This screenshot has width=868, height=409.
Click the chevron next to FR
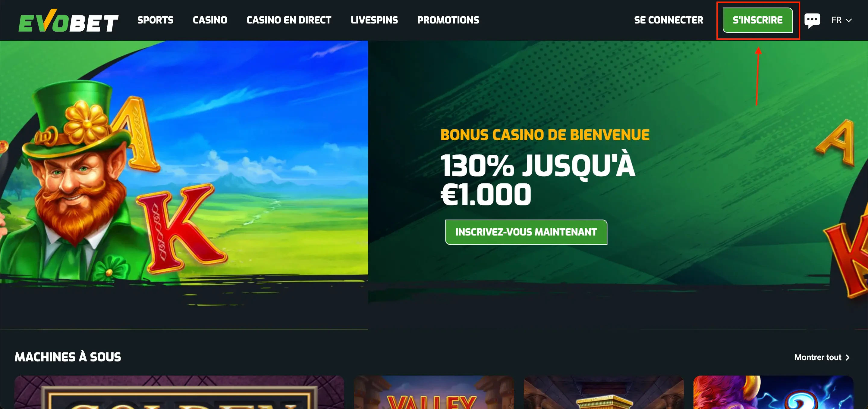(849, 20)
